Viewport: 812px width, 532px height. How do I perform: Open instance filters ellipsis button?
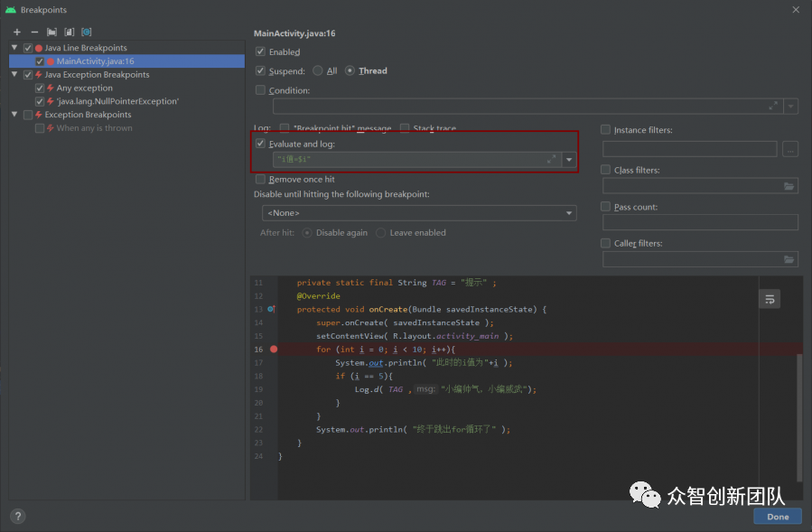pos(790,149)
